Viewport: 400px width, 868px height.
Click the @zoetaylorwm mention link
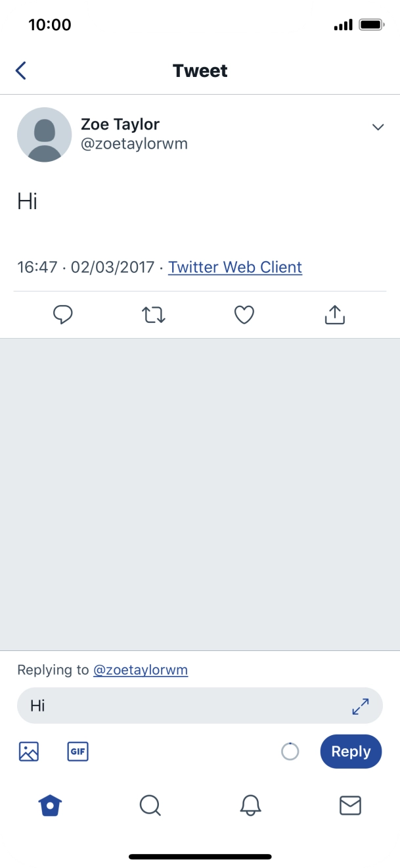pos(141,670)
